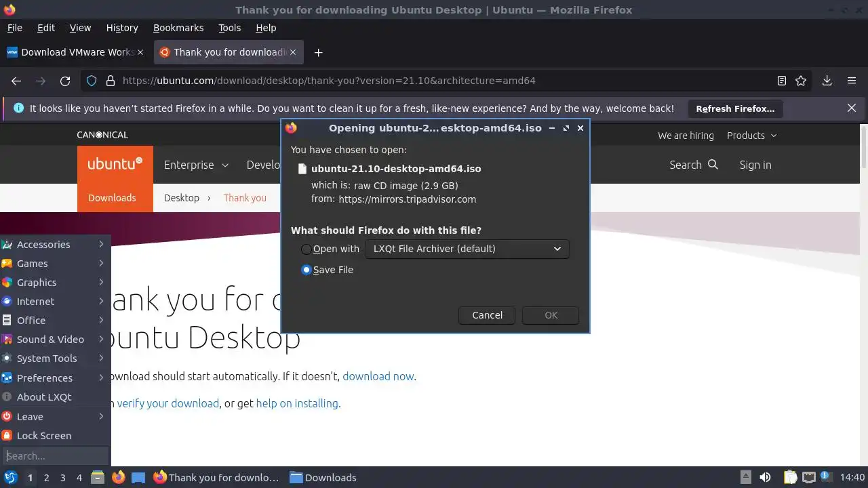Switch to the Download VMware Workstation tab

point(75,52)
